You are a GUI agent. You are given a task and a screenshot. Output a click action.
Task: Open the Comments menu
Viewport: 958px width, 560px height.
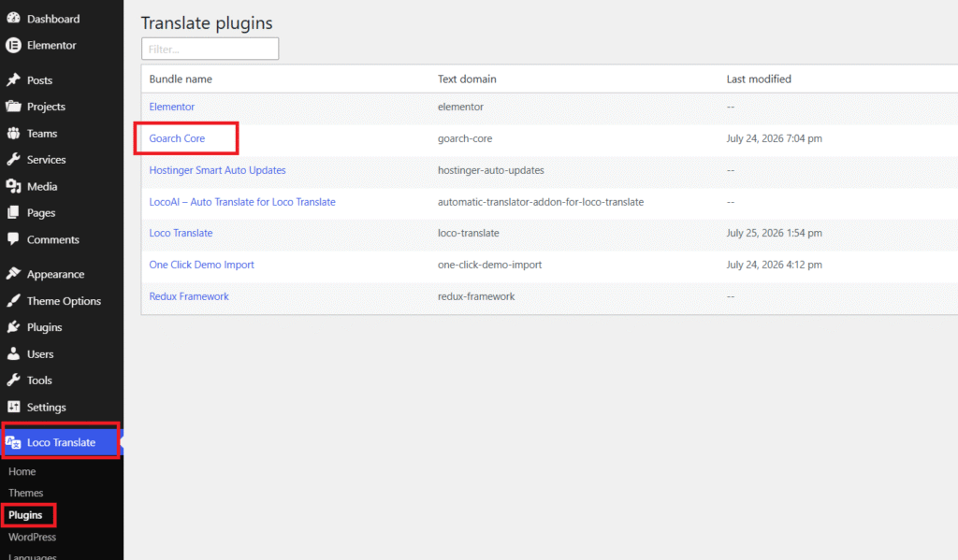53,239
